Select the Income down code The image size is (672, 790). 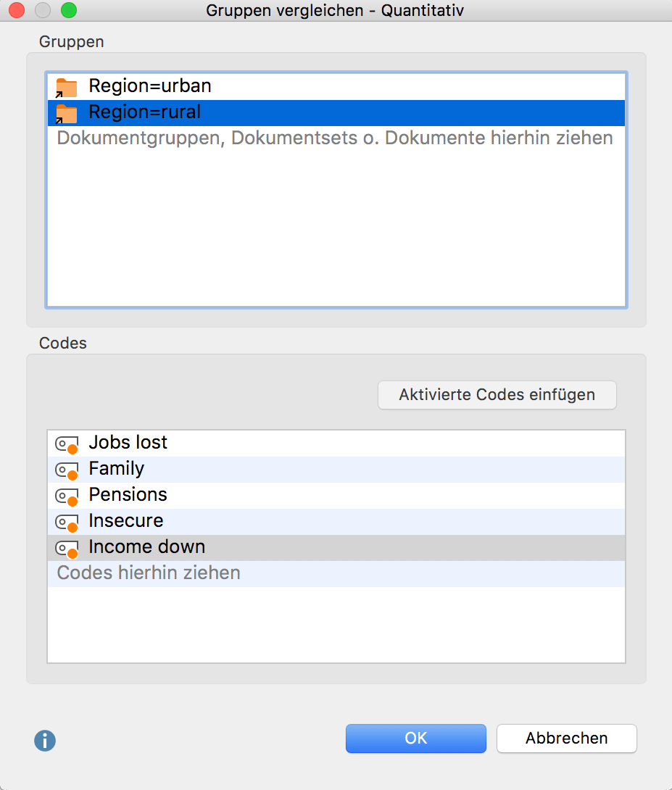tap(146, 547)
